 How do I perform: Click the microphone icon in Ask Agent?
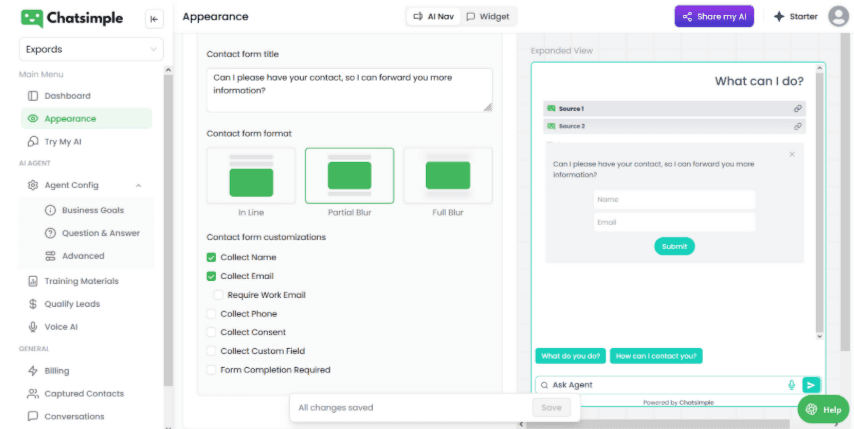click(791, 385)
